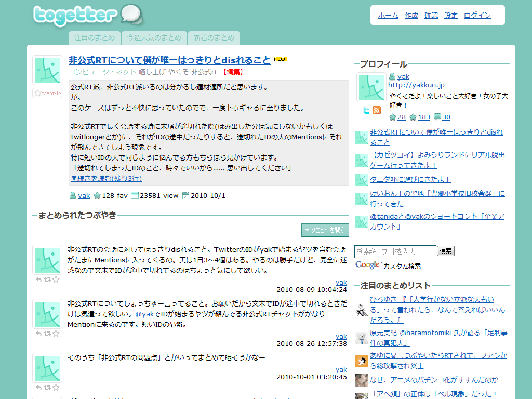Image resolution: width=532 pixels, height=399 pixels.
Task: Click the ログイン link in the top navigation
Action: click(477, 15)
